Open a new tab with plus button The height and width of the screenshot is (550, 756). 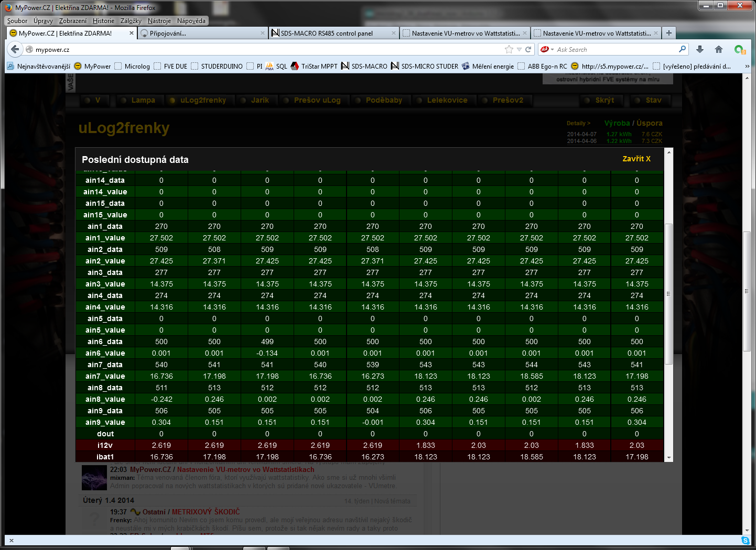(668, 33)
